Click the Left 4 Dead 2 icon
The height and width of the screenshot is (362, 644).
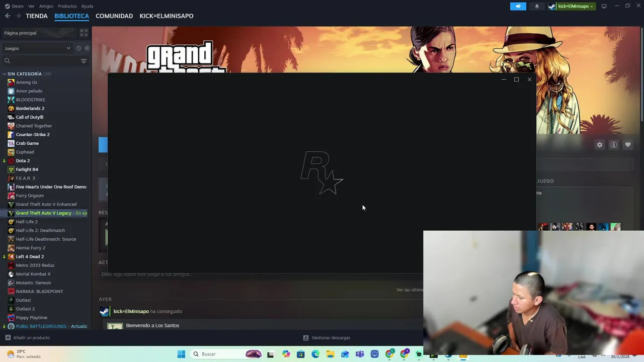point(11,256)
